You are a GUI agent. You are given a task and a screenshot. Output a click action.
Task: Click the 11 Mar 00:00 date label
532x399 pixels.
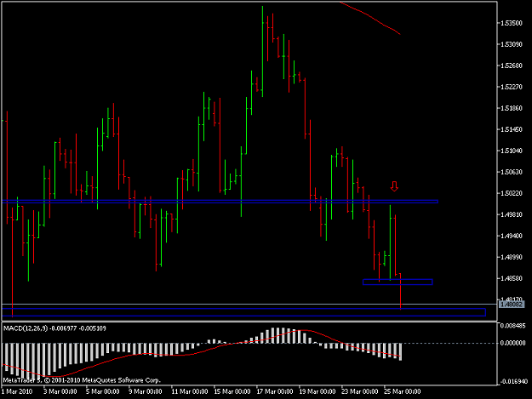pos(190,391)
